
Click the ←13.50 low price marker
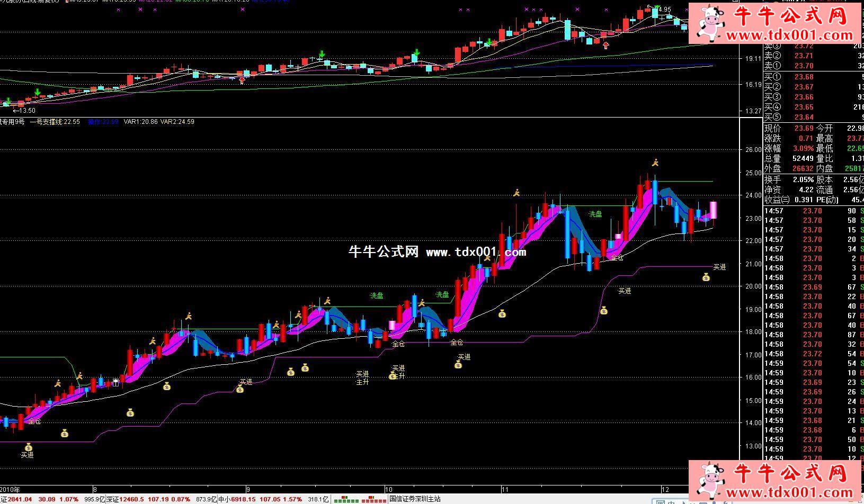[x=24, y=111]
